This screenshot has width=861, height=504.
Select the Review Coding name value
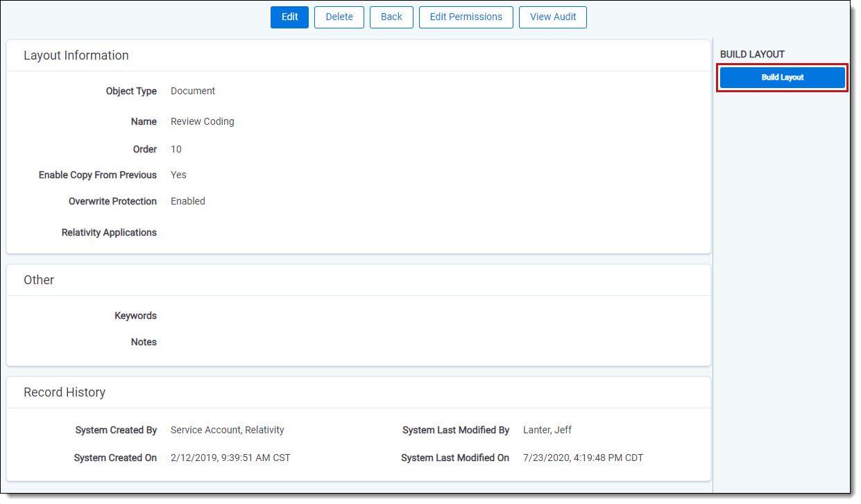point(203,121)
